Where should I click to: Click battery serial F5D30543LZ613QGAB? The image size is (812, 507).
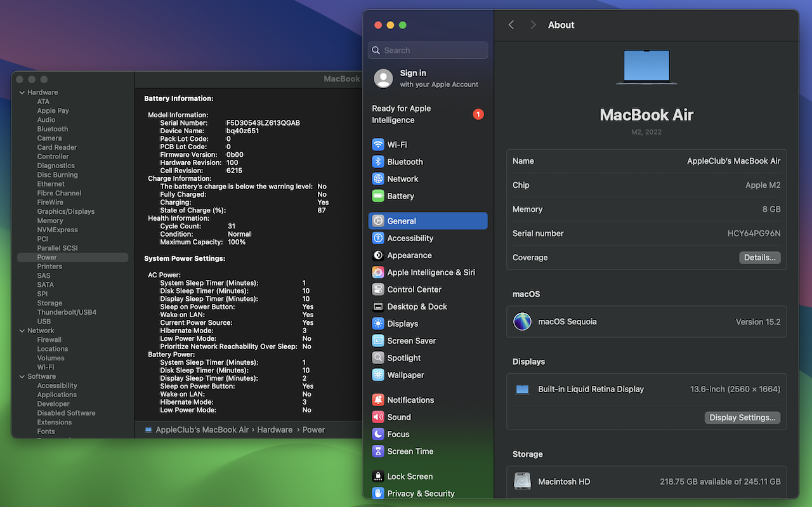click(x=263, y=123)
